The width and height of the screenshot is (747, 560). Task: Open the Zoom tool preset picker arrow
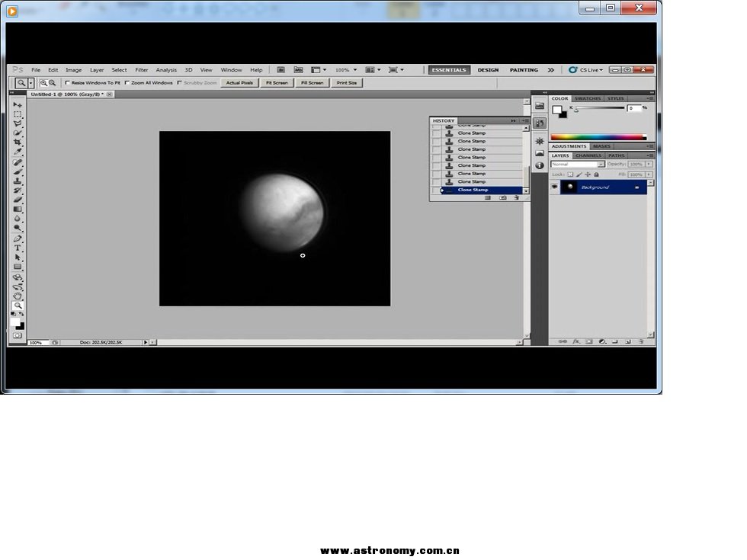click(31, 83)
